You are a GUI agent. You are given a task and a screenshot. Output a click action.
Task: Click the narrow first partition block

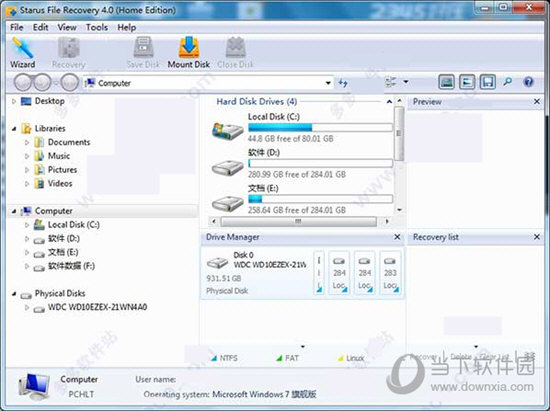click(x=319, y=273)
